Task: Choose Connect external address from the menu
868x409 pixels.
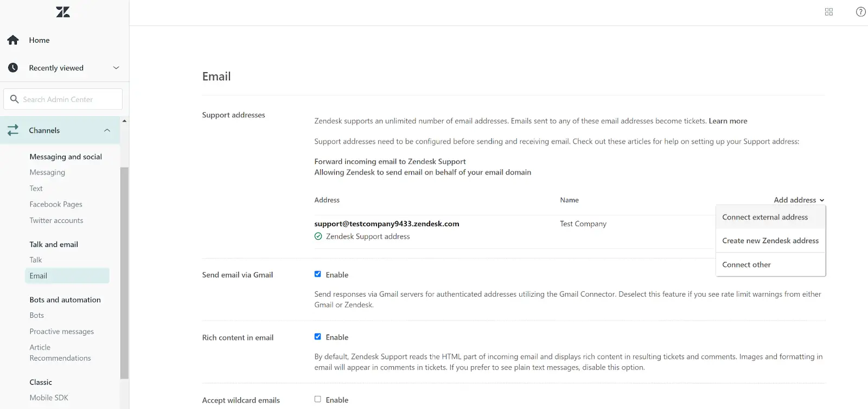Action: 764,216
